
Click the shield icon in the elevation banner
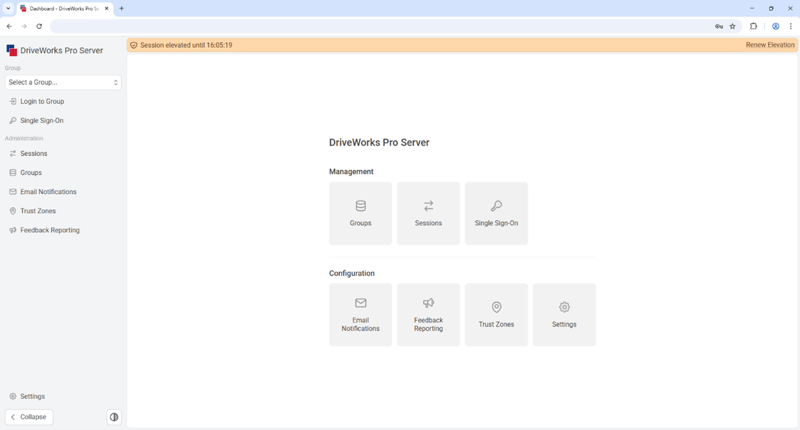tap(134, 45)
